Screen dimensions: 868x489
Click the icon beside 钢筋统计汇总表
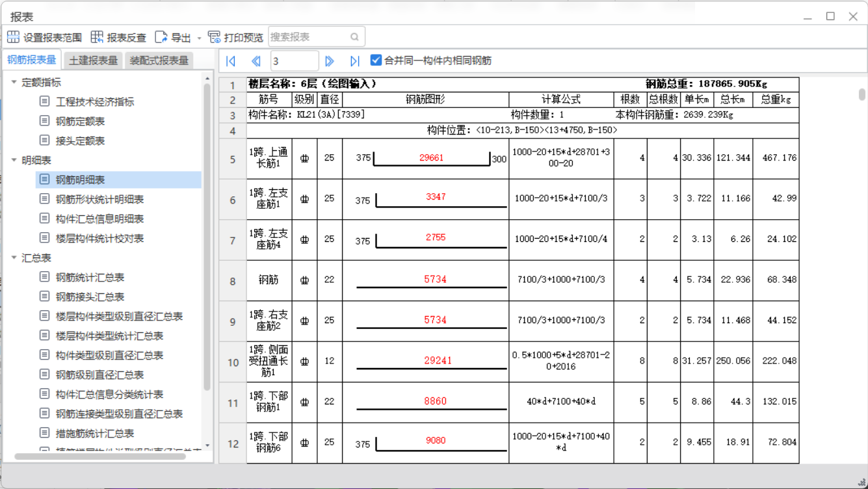(x=44, y=277)
